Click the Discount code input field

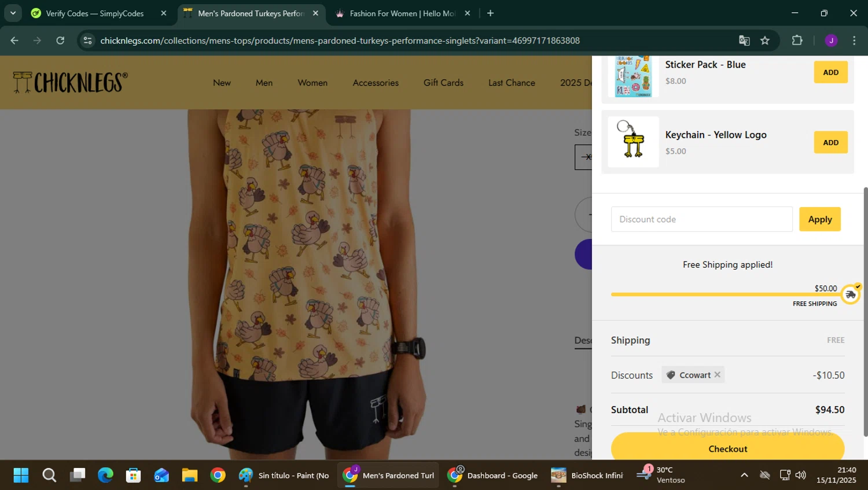coord(701,219)
